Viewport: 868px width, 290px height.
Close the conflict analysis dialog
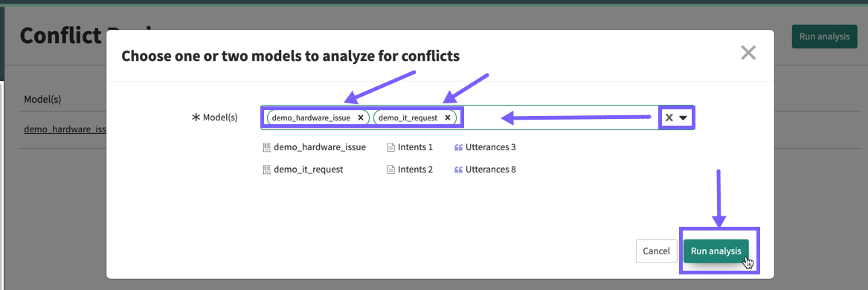[x=748, y=53]
